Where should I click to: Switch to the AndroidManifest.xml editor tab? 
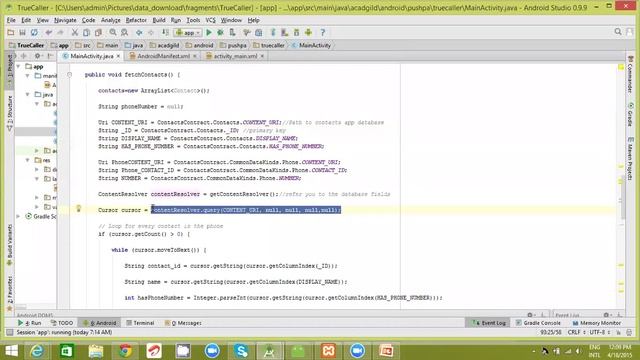pyautogui.click(x=163, y=56)
